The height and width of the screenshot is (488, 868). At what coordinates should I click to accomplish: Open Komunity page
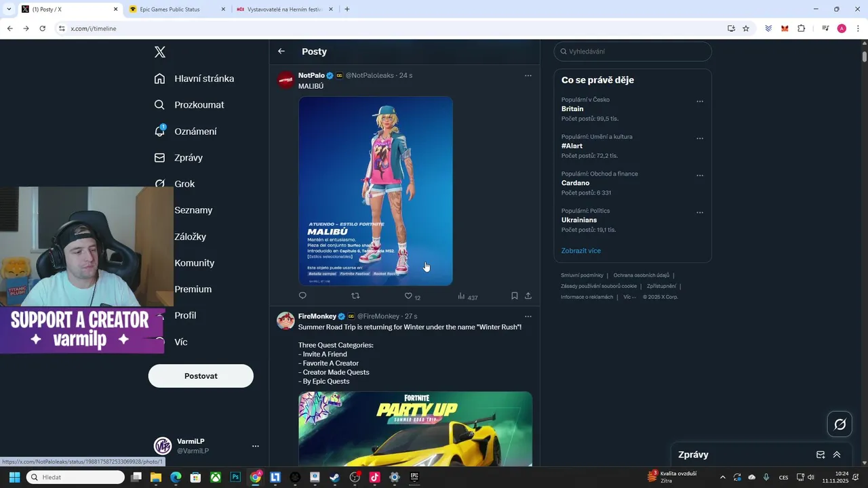coord(195,263)
